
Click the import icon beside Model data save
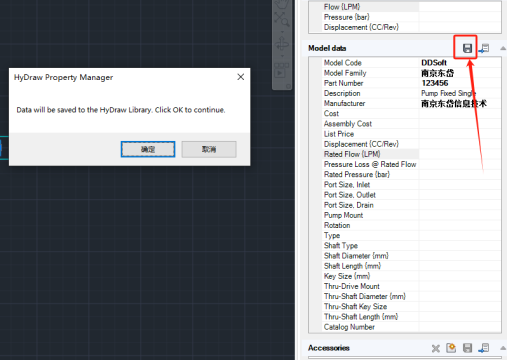[484, 48]
